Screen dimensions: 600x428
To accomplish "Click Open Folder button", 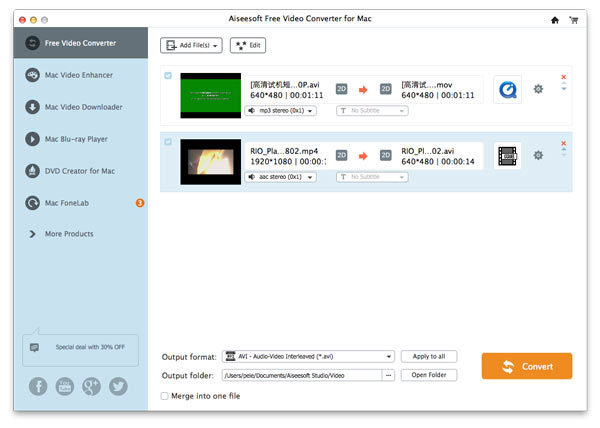I will [429, 375].
